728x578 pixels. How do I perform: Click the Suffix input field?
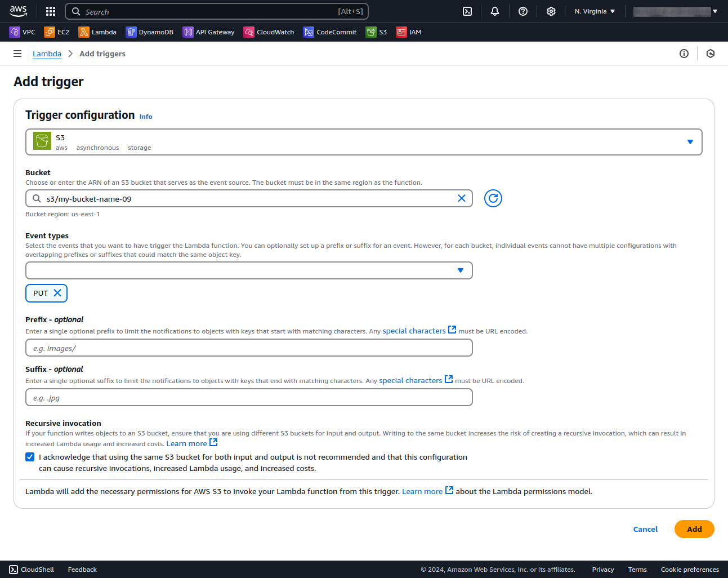tap(249, 398)
